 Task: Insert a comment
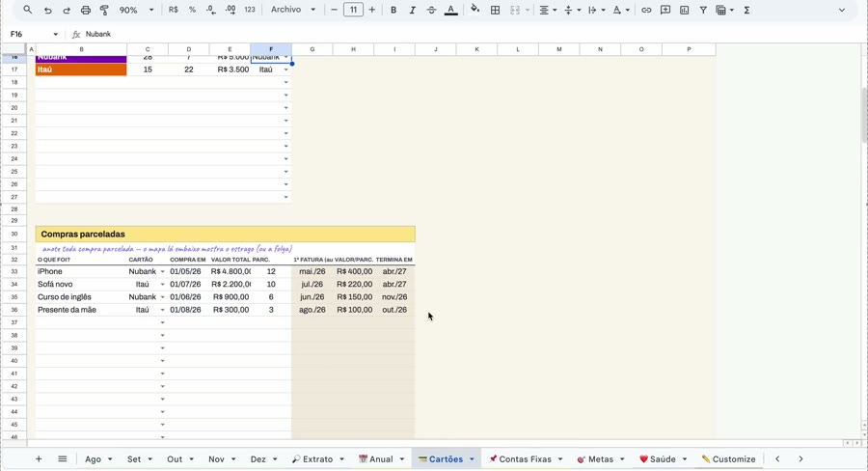point(665,10)
